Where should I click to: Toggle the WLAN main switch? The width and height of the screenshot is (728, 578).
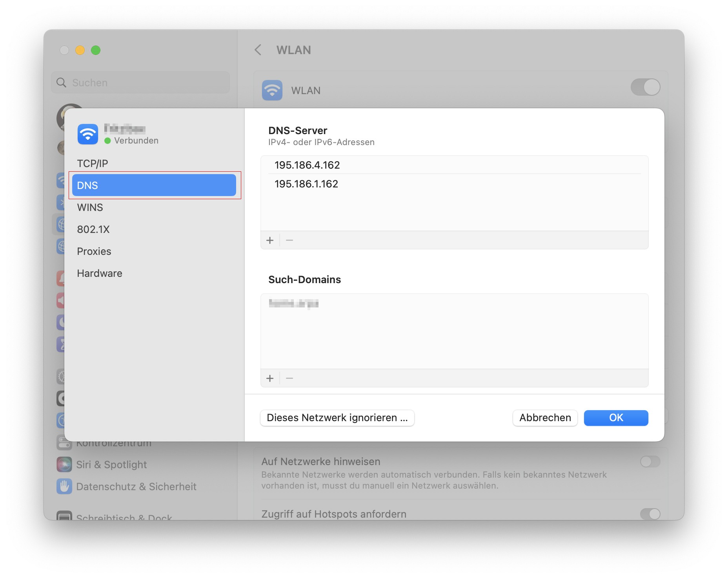pos(645,87)
